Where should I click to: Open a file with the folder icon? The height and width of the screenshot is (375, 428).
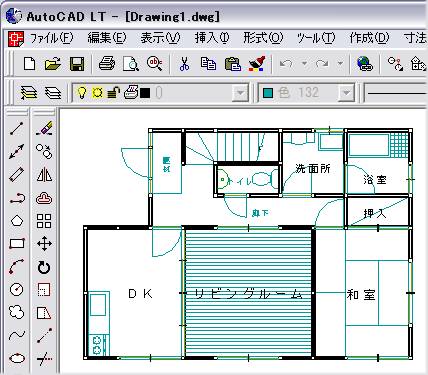(53, 63)
